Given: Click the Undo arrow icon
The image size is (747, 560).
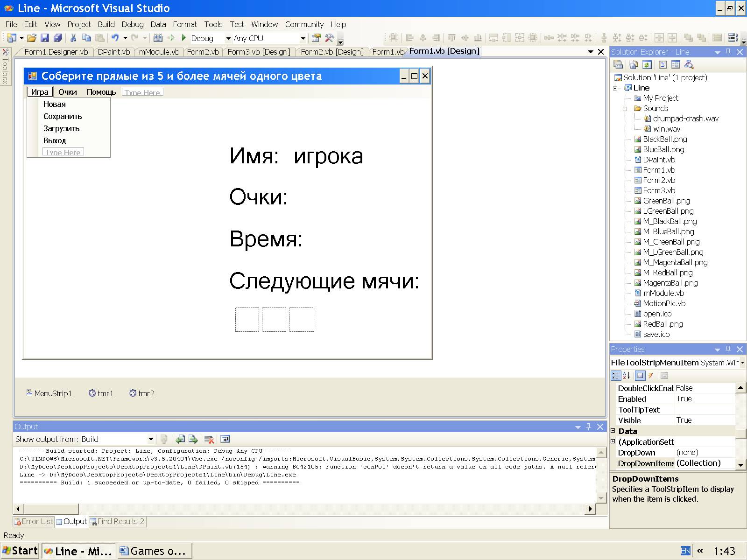Looking at the screenshot, I should 115,38.
